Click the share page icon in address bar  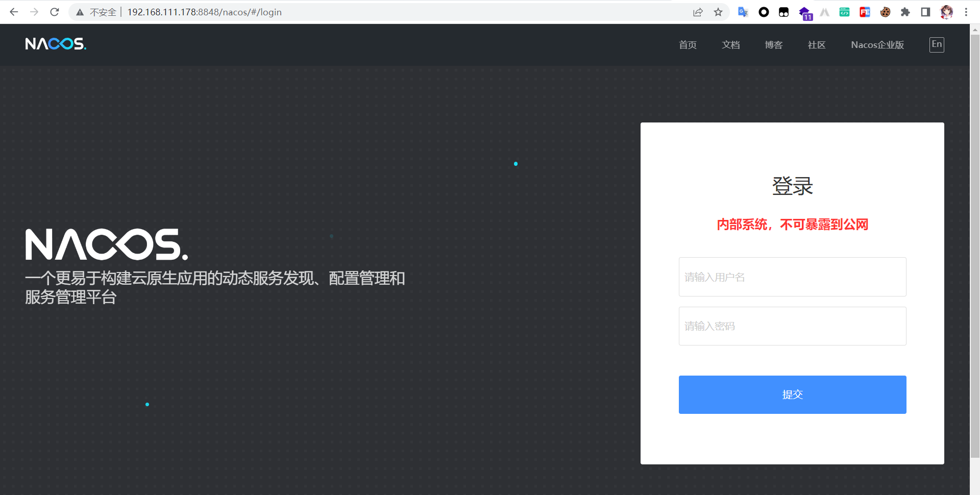pyautogui.click(x=698, y=12)
